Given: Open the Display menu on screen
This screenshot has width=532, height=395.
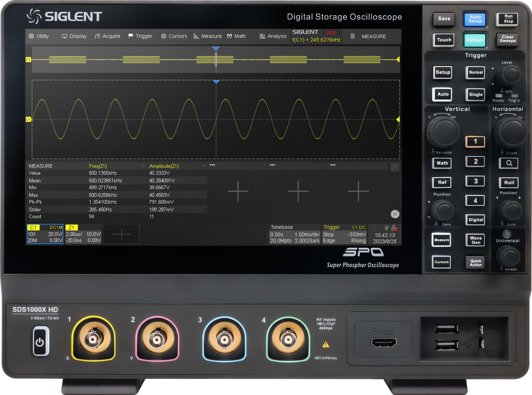Looking at the screenshot, I should click(x=65, y=36).
